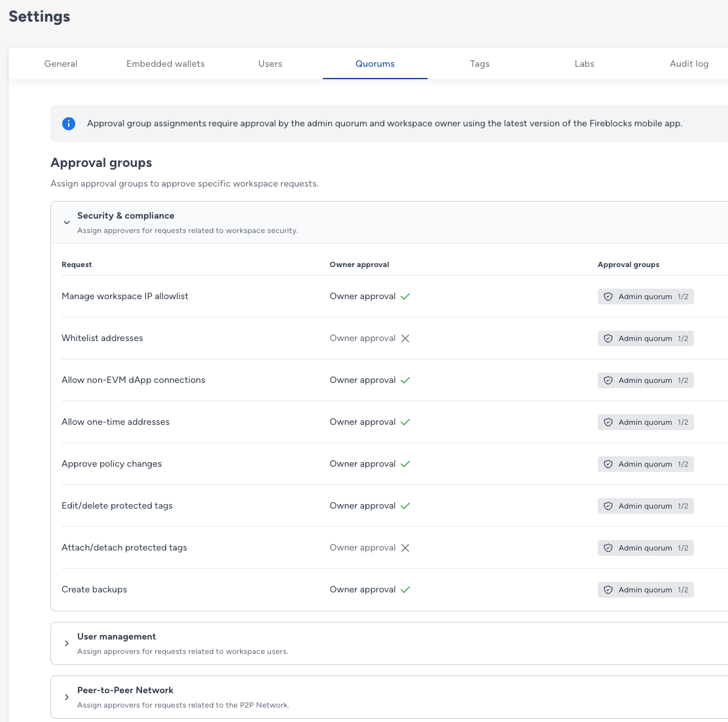Screen dimensions: 728x722
Task: Open the Audit log tab
Action: (689, 63)
